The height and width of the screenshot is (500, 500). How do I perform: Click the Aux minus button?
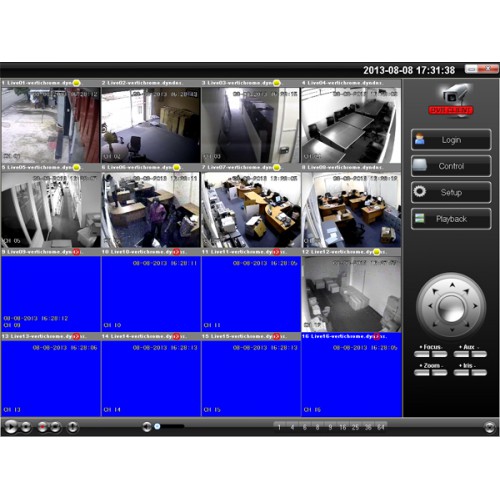[x=479, y=354]
